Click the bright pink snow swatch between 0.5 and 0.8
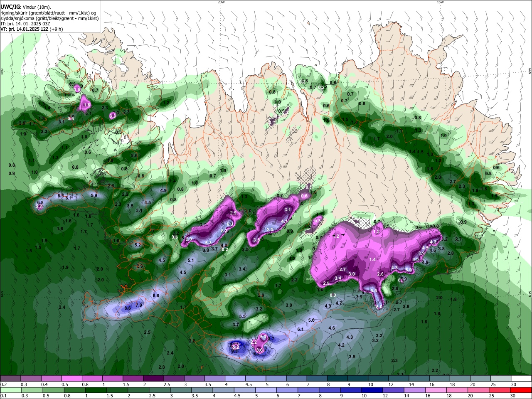This screenshot has height=399, width=532. (x=72, y=378)
